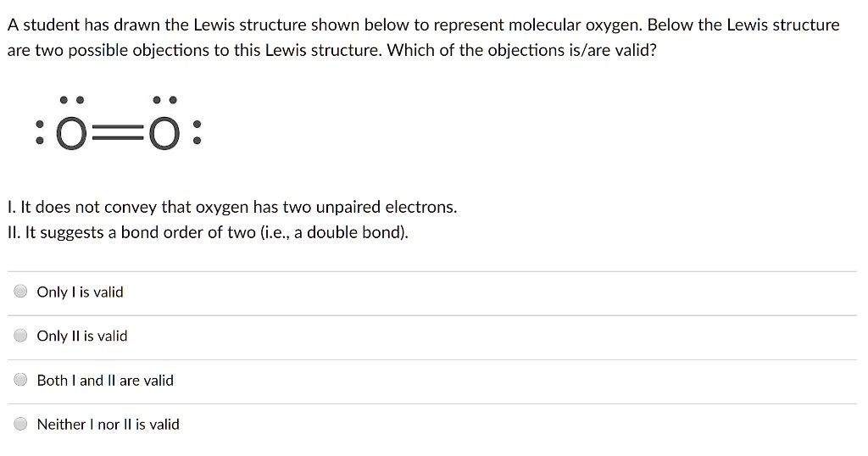
Task: Click the "Which of the objections is/are valid?" sentence
Action: pyautogui.click(x=521, y=50)
